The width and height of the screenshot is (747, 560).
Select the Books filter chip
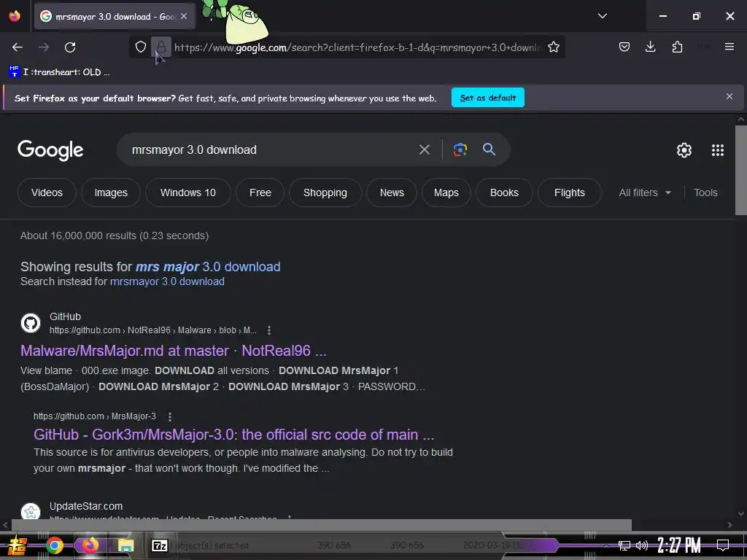(x=504, y=192)
